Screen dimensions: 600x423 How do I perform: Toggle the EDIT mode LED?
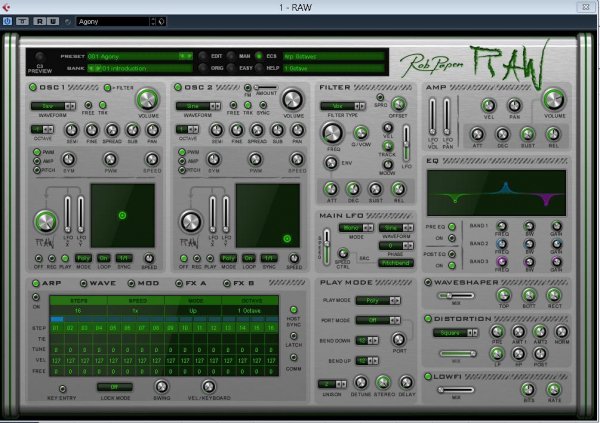click(203, 56)
